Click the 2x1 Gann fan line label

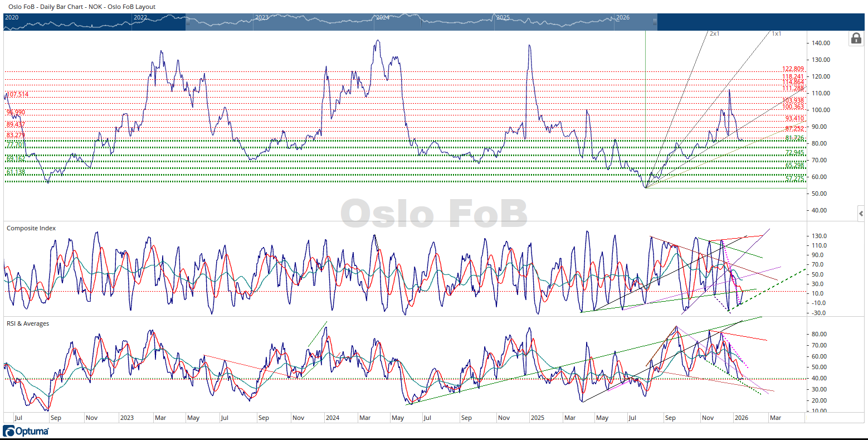(x=714, y=34)
